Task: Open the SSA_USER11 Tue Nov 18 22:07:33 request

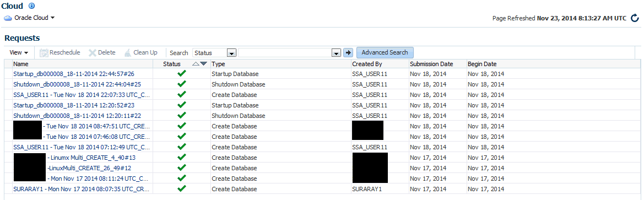Action: (82, 95)
